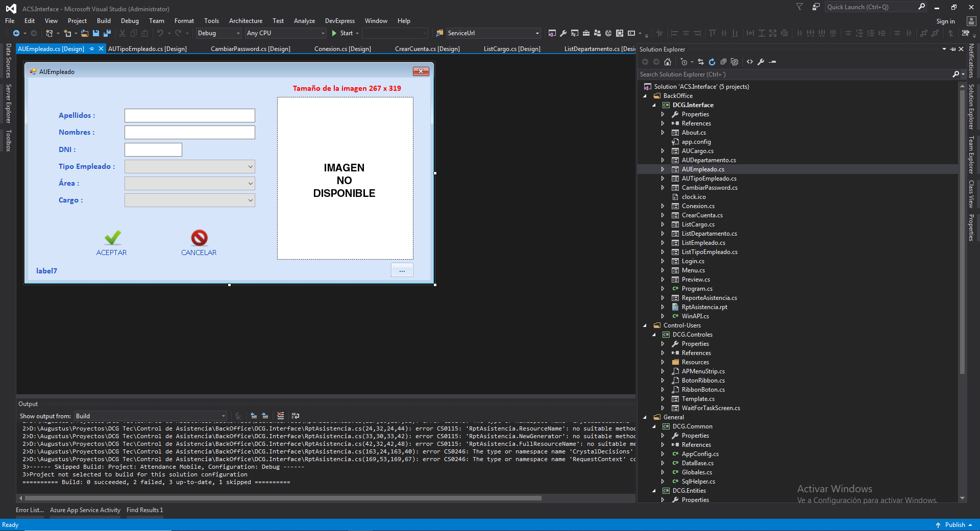Toggle word wrap in Output panel
Image resolution: width=980 pixels, height=531 pixels.
click(x=296, y=416)
